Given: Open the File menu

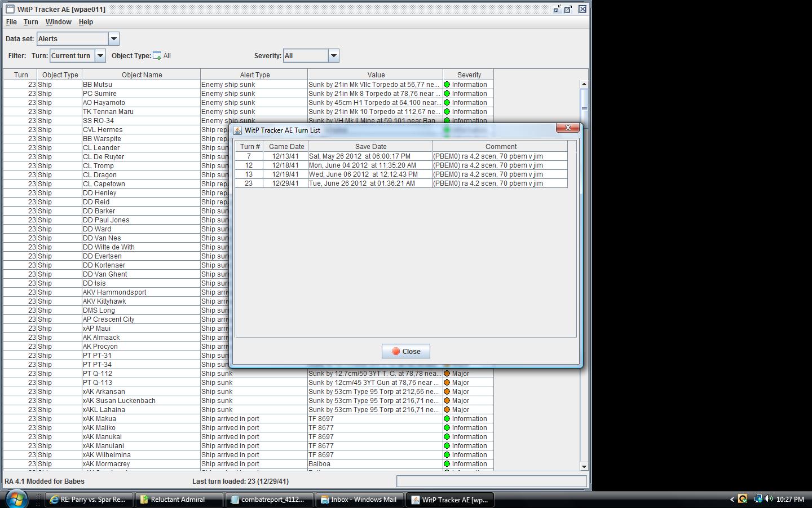Looking at the screenshot, I should click(x=11, y=22).
